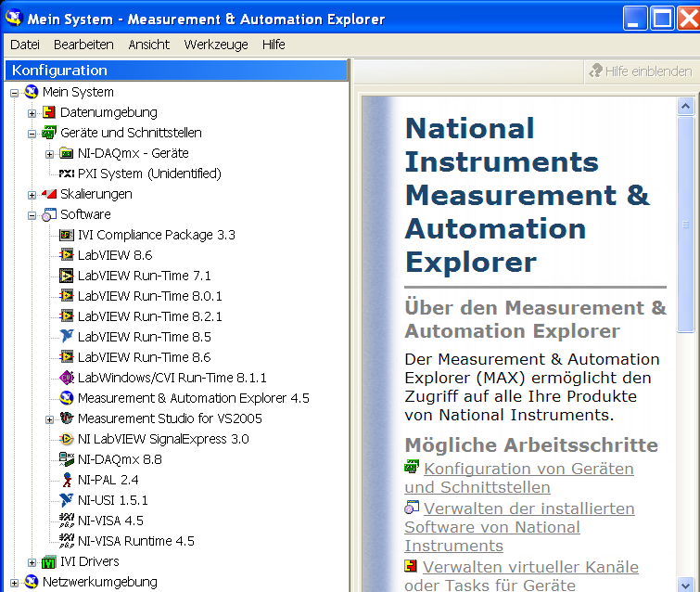Select the Netzwerkumgebung text label
700x592 pixels.
(100, 582)
